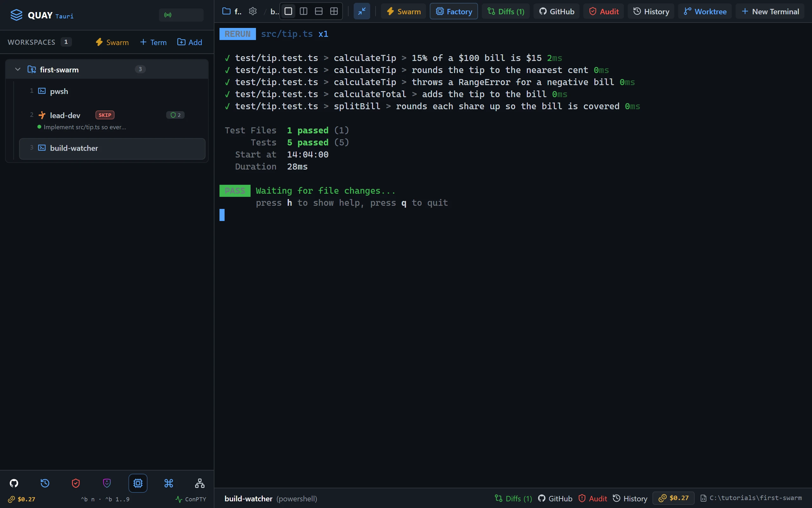Select the pwsh terminal row
The image size is (812, 508).
[x=112, y=91]
